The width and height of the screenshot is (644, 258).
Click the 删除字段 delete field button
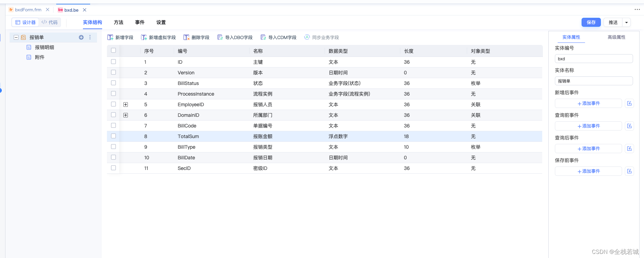tap(196, 37)
